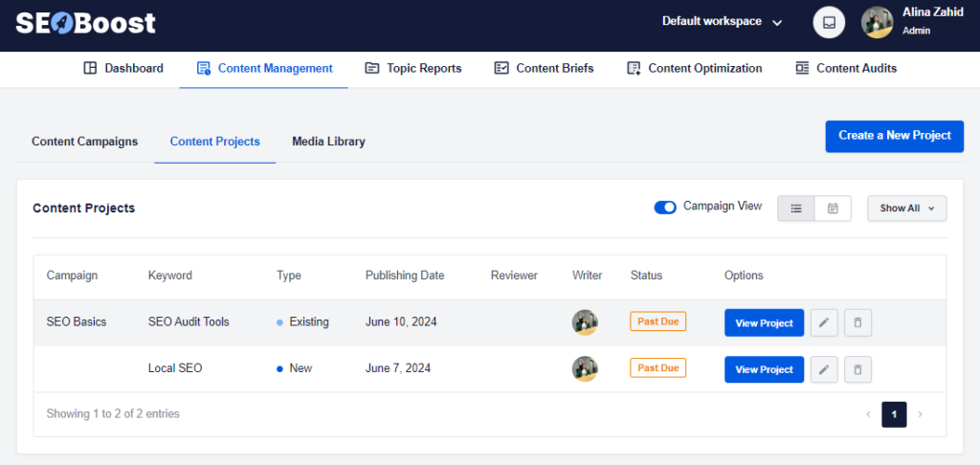View Project for SEO Audit Tools
Image resolution: width=980 pixels, height=465 pixels.
coord(765,323)
